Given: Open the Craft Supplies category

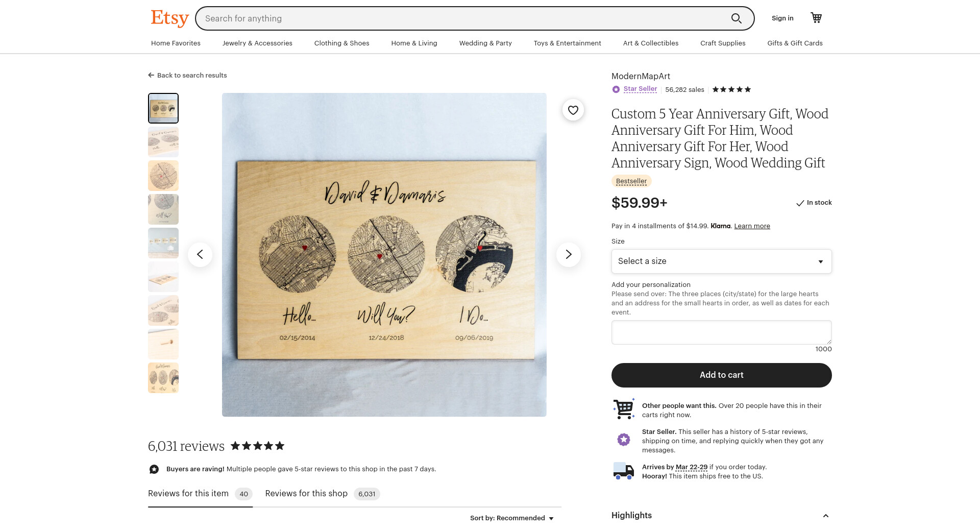Looking at the screenshot, I should tap(722, 43).
